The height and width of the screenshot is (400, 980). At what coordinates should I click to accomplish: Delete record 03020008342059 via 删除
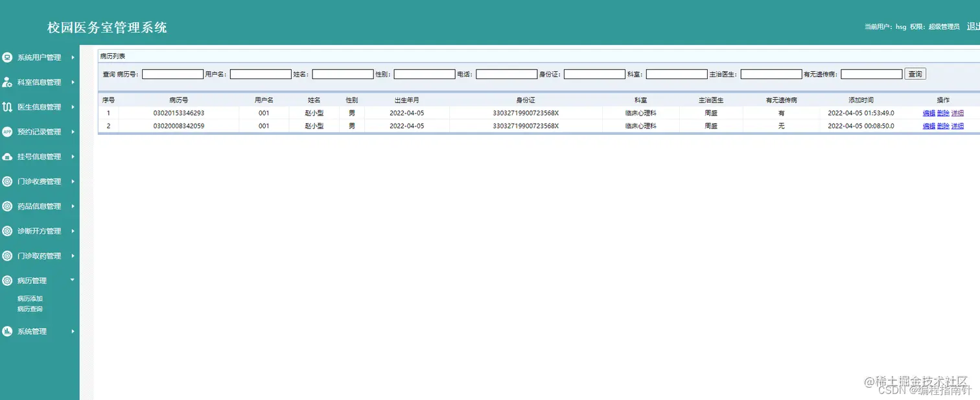tap(943, 126)
